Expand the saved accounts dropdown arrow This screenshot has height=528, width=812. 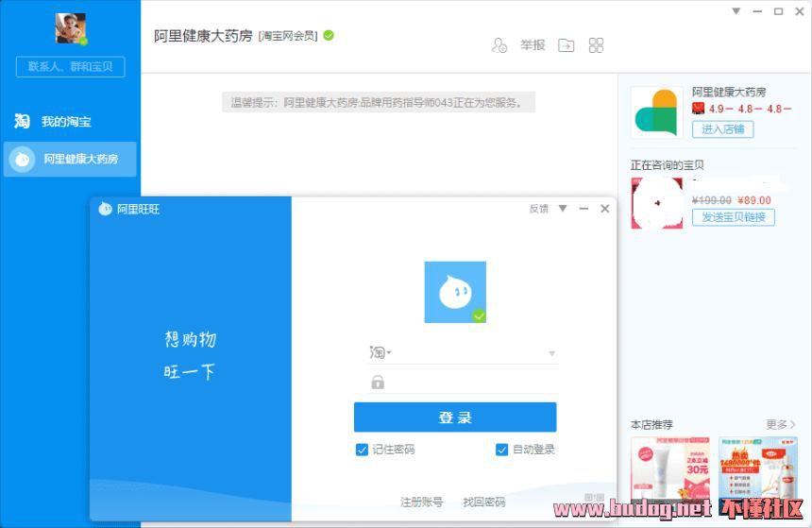coord(552,353)
